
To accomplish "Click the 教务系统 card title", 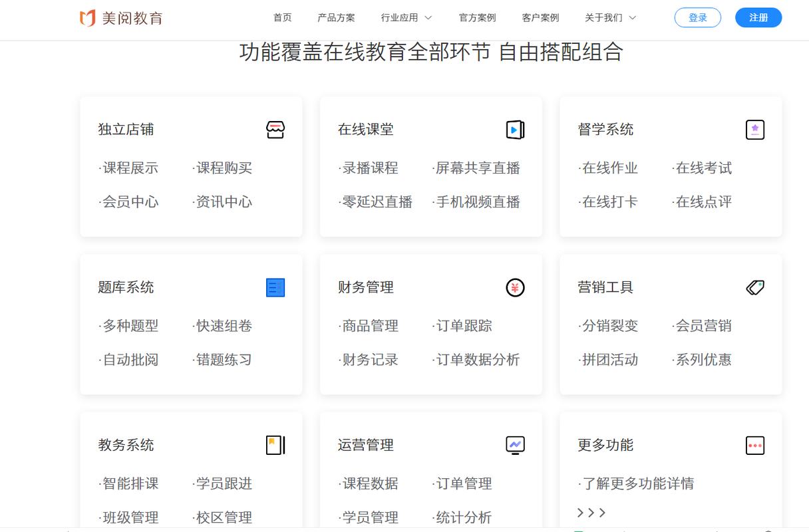I will (126, 445).
